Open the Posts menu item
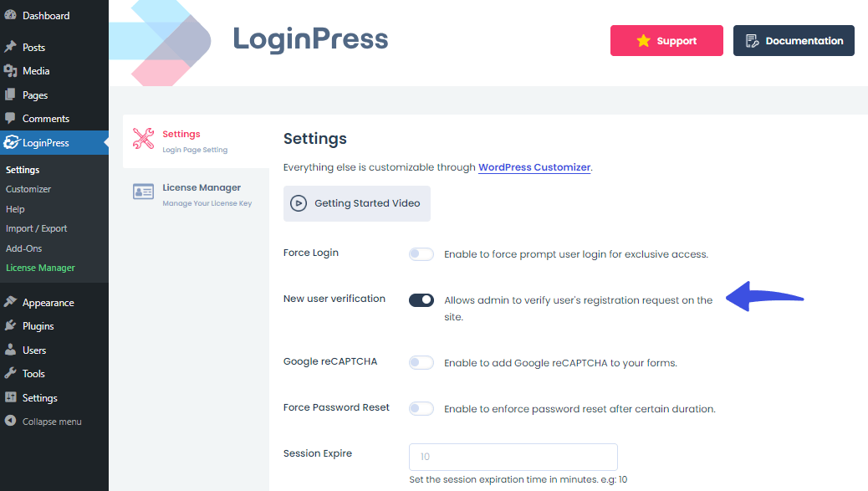Image resolution: width=868 pixels, height=491 pixels. 54,47
